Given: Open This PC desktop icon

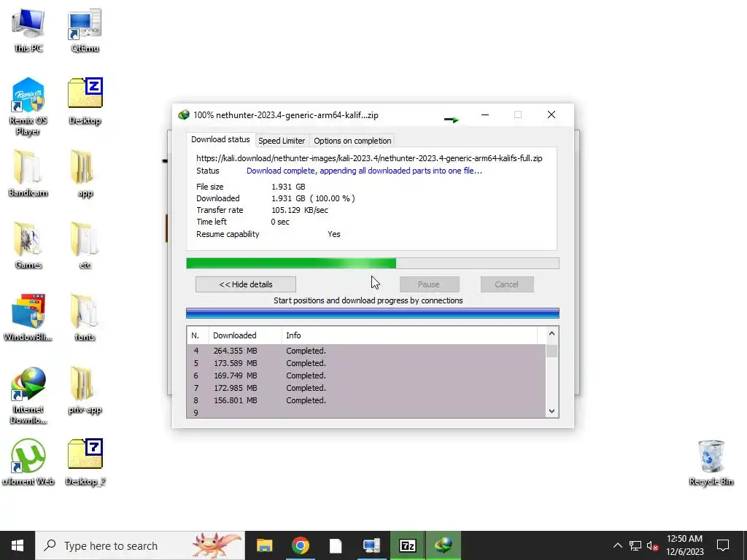Looking at the screenshot, I should [28, 29].
